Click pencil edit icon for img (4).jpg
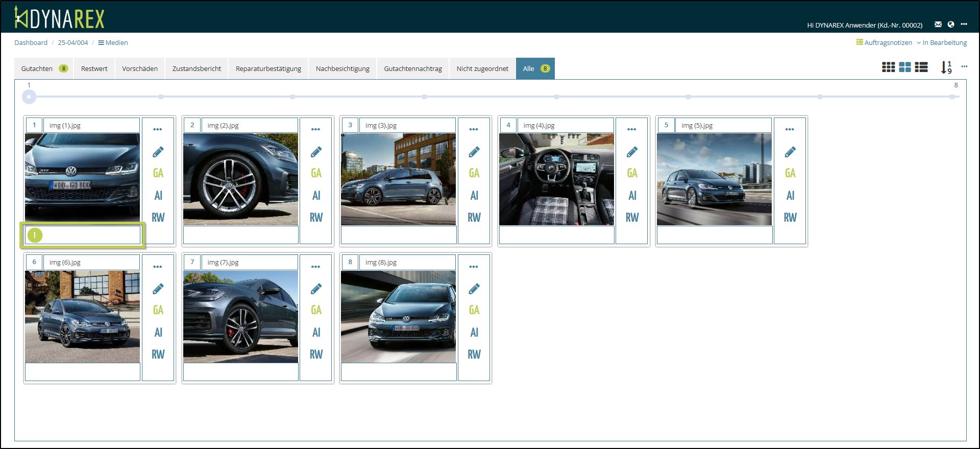The height and width of the screenshot is (449, 980). (x=632, y=152)
